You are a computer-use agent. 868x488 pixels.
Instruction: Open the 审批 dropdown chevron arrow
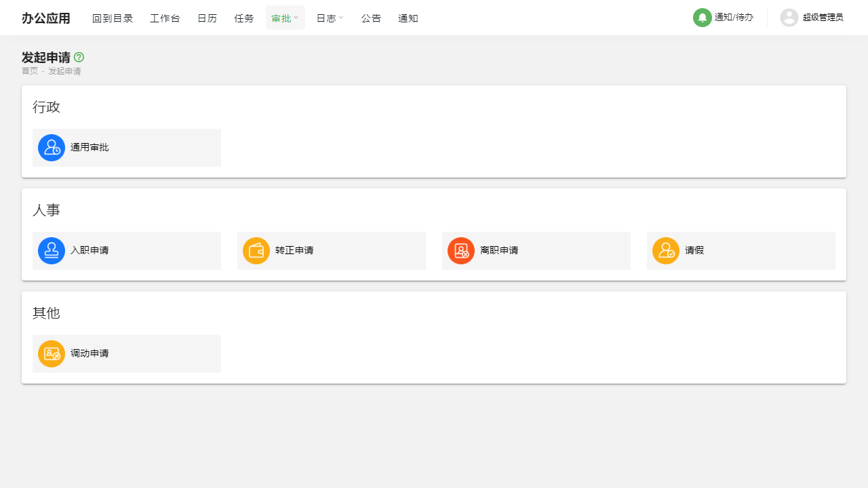tap(296, 18)
